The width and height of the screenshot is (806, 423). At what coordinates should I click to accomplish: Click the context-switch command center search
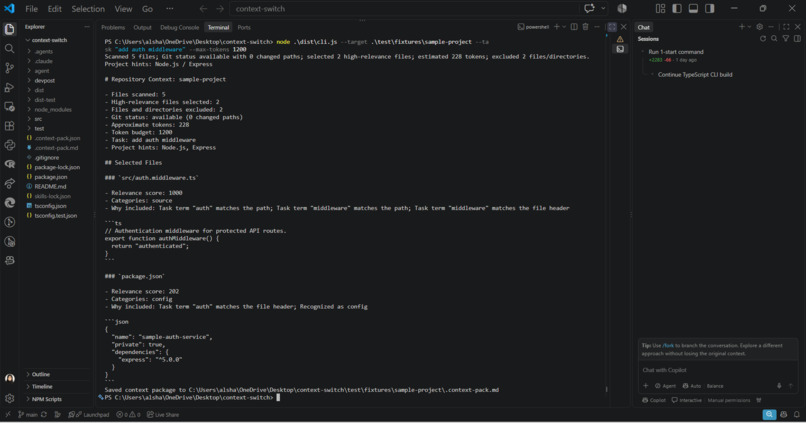404,9
